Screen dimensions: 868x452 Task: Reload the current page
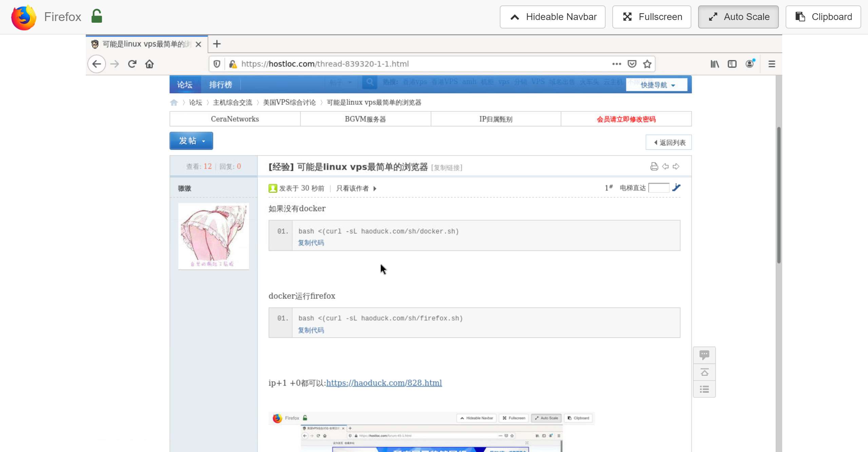click(x=132, y=64)
